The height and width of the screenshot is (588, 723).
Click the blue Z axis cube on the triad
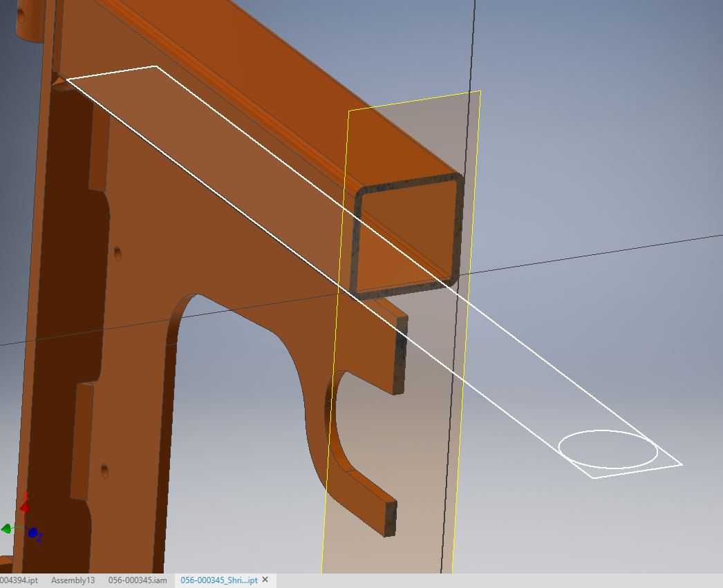click(32, 532)
